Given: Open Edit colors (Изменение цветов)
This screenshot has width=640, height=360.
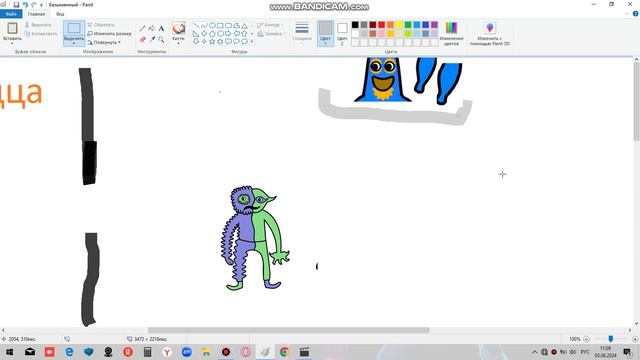Looking at the screenshot, I should [x=451, y=33].
